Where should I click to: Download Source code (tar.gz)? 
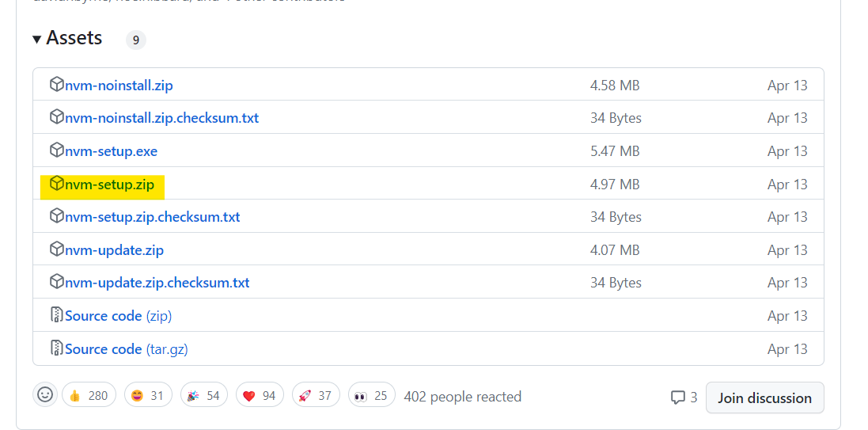(127, 349)
